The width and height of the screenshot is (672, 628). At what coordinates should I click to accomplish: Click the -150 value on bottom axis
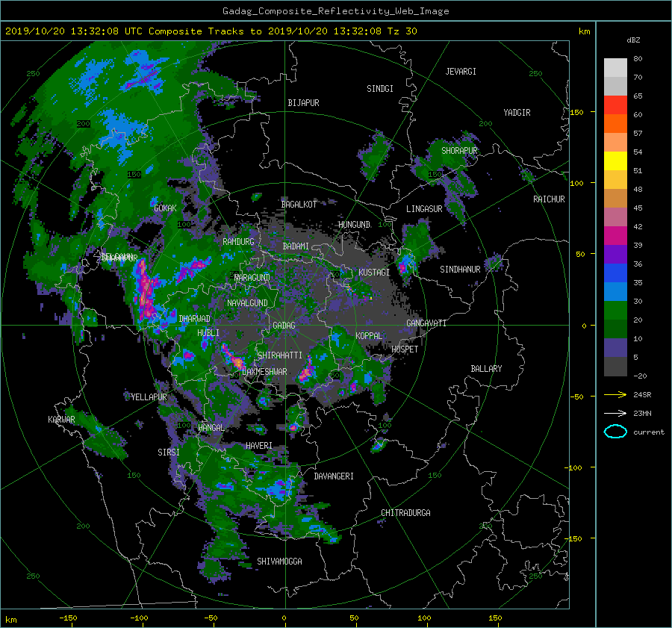pos(68,618)
